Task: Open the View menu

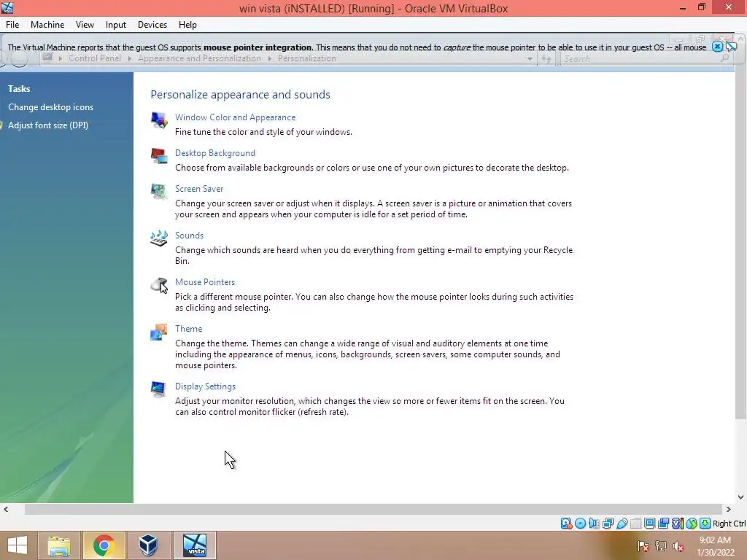Action: click(x=85, y=25)
